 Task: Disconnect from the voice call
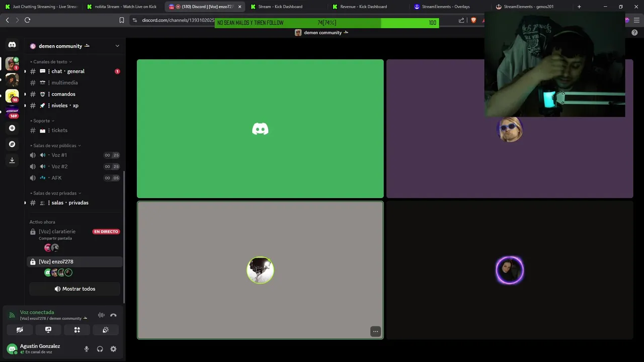pyautogui.click(x=113, y=315)
